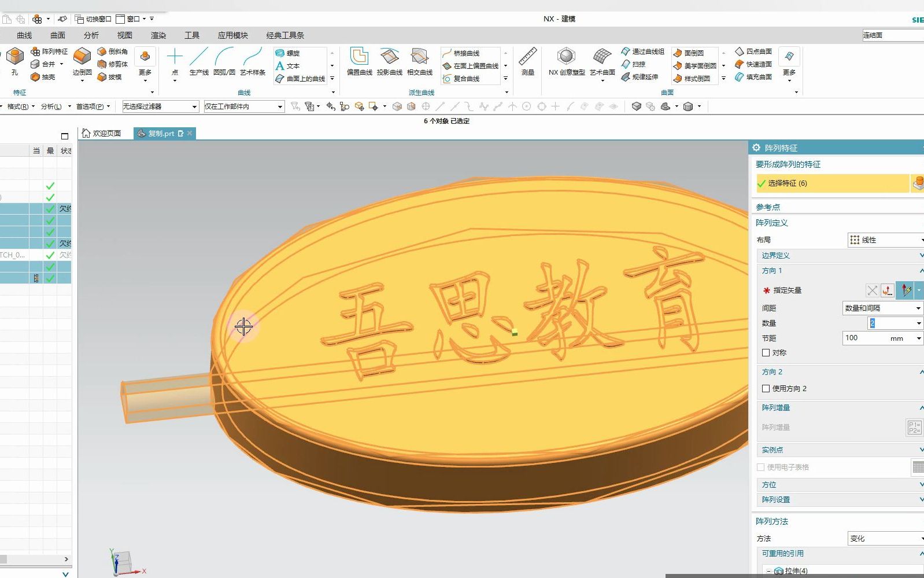
Task: Select the Draft (拔模) tool
Action: (110, 77)
